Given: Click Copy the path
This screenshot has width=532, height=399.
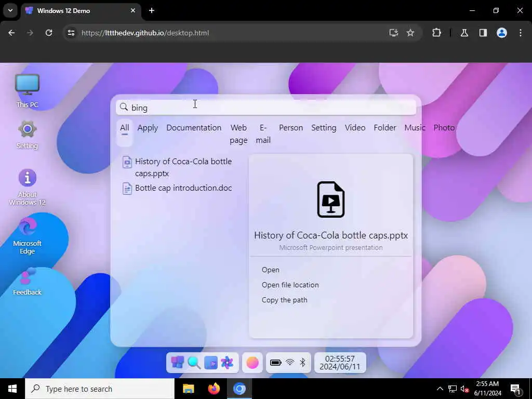Looking at the screenshot, I should pos(284,300).
